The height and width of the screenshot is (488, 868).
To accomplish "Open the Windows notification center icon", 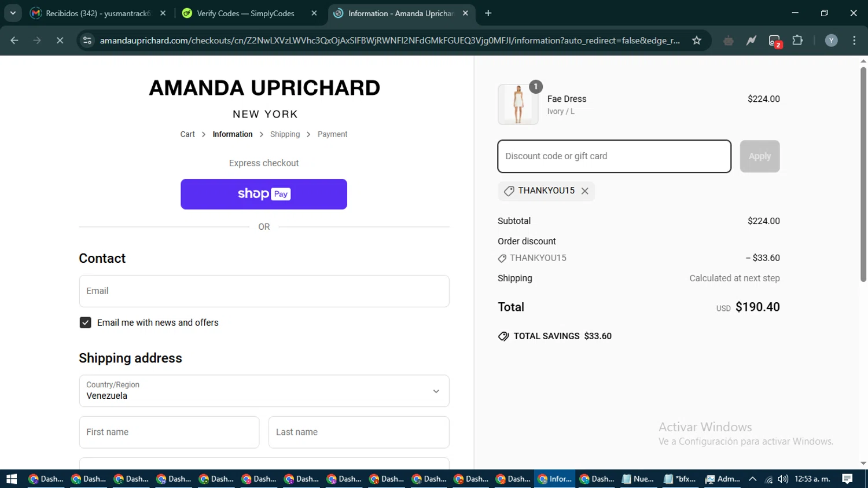I will (847, 479).
